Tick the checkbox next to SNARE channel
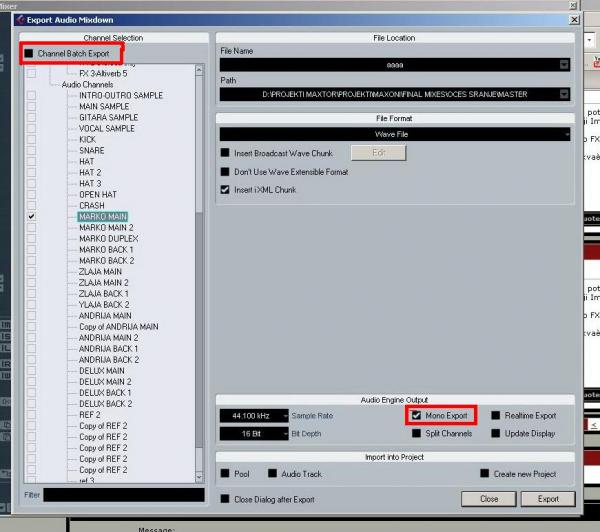Viewport: 600px width, 532px height. coord(32,150)
